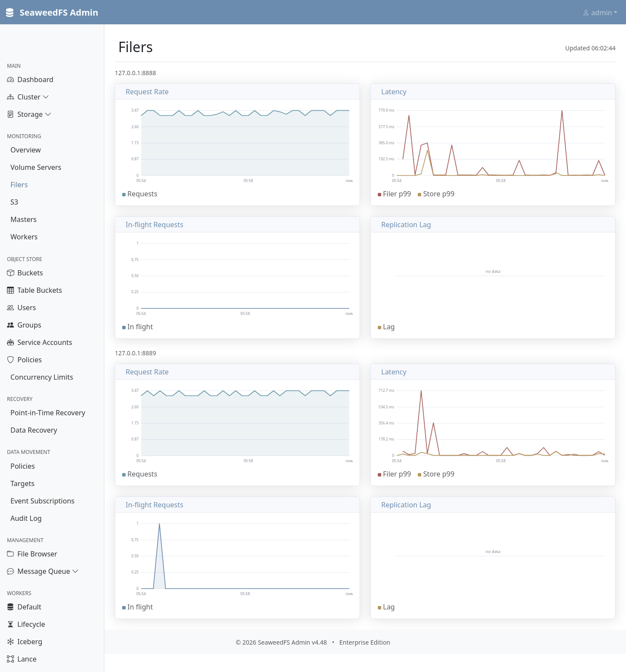Image resolution: width=626 pixels, height=672 pixels.
Task: Click the 127.0.0.1:8888 filer heading
Action: [x=135, y=73]
